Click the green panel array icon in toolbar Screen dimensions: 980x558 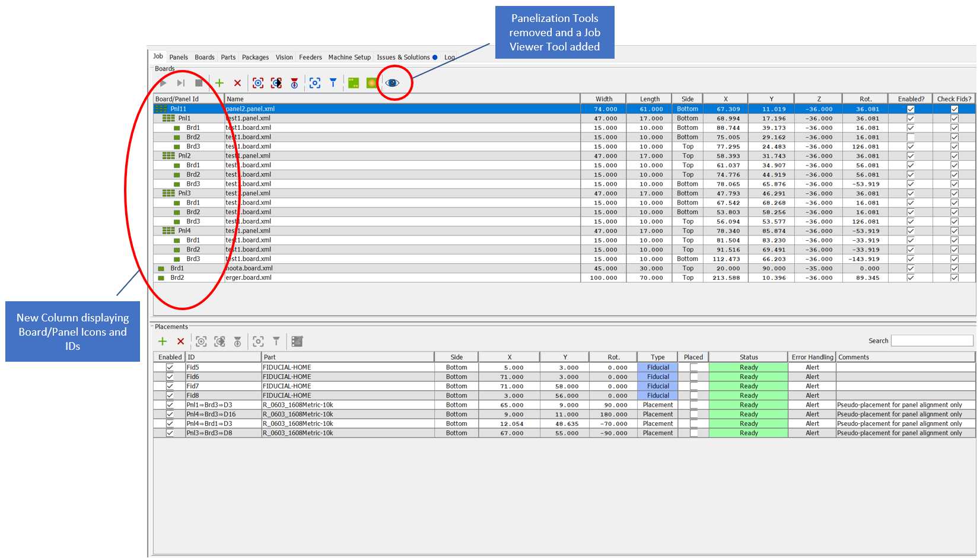(x=354, y=82)
